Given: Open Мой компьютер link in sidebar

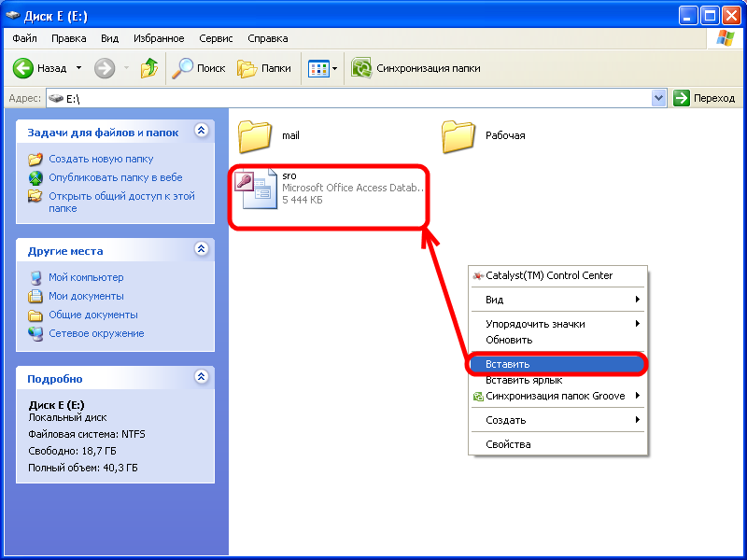Looking at the screenshot, I should coord(86,277).
